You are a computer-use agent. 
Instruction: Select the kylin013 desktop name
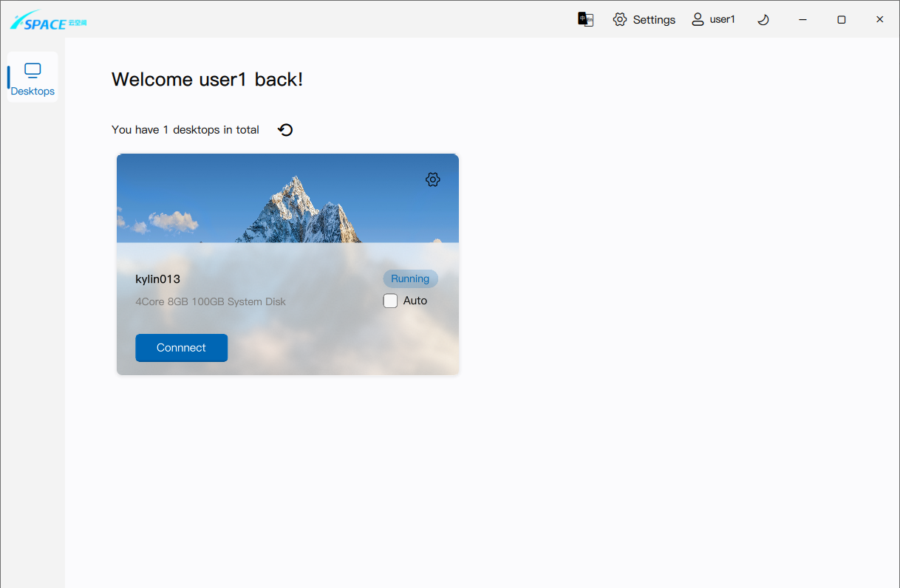tap(157, 279)
